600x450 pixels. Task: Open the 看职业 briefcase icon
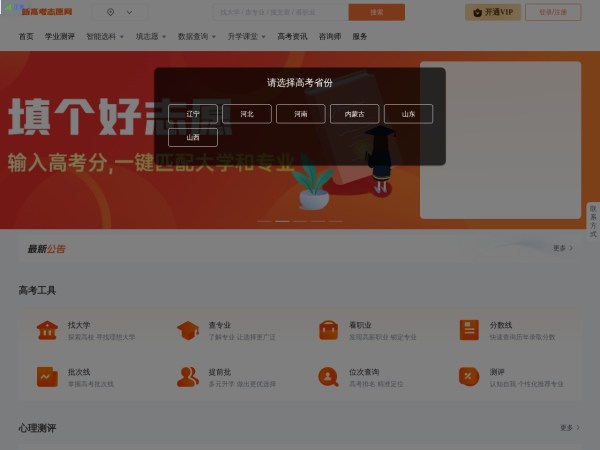click(328, 330)
